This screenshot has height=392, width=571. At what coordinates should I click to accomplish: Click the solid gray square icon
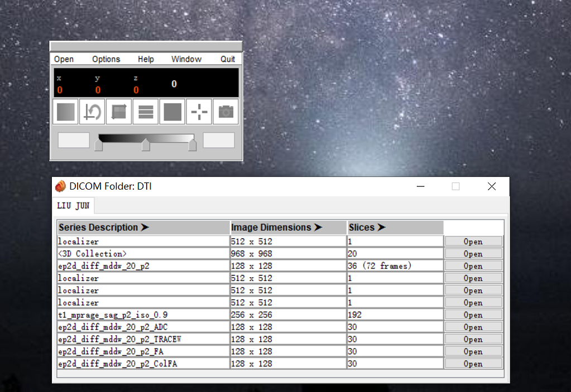tap(172, 112)
